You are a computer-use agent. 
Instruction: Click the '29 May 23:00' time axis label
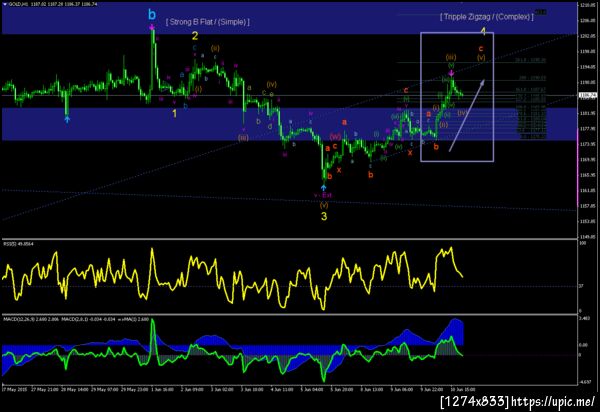coord(134,389)
